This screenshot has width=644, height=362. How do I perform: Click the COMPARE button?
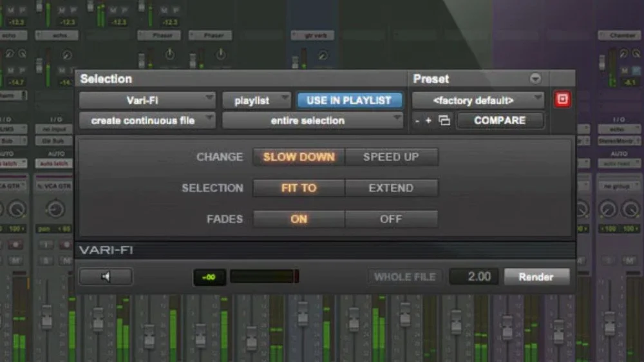500,120
